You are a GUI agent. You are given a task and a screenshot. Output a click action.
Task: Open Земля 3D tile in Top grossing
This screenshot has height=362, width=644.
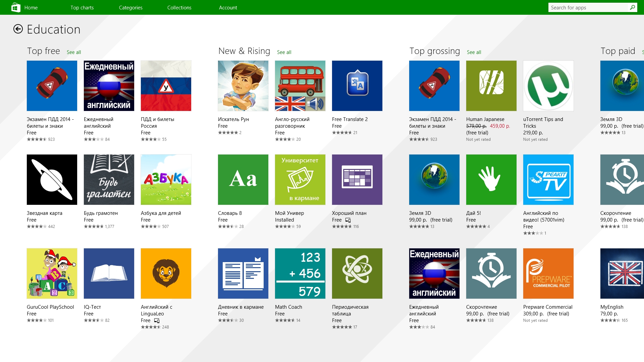click(434, 180)
